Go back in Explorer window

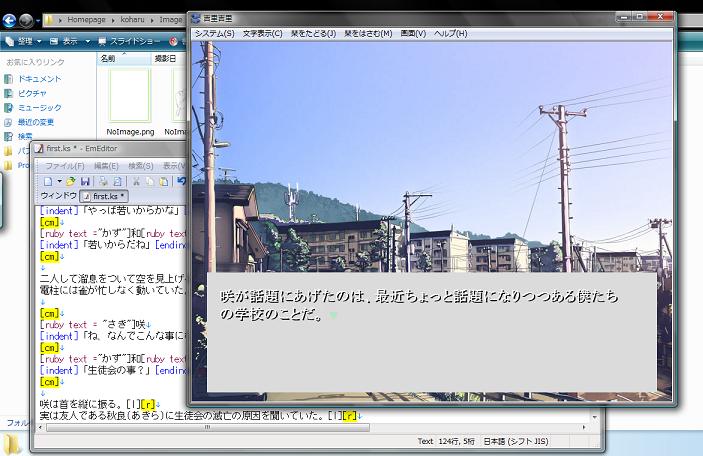click(x=9, y=20)
